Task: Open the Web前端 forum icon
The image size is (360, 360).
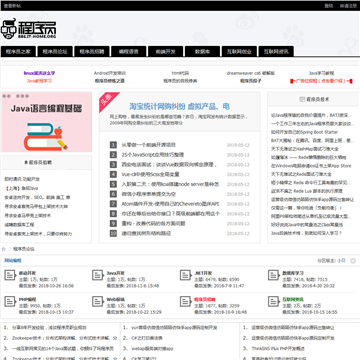Action: 98,301
